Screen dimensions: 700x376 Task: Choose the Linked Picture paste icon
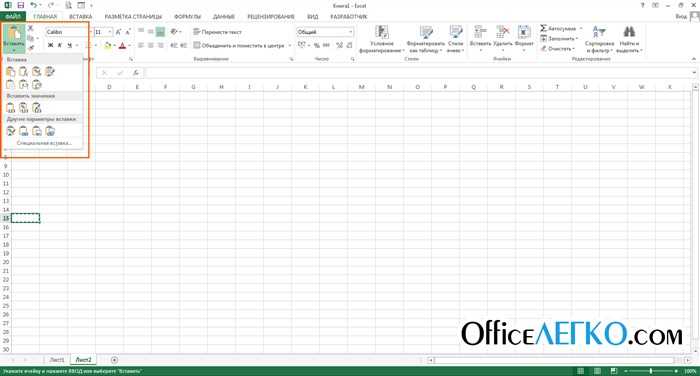50,131
